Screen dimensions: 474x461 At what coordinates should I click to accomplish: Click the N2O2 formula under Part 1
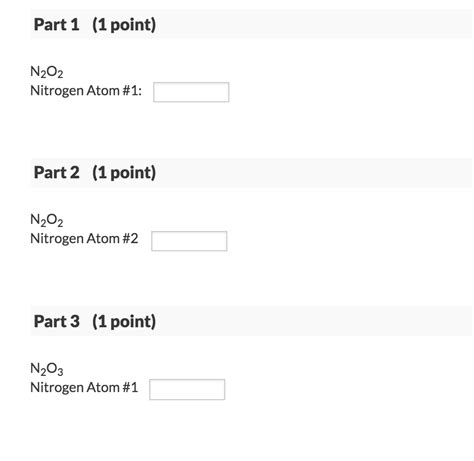pyautogui.click(x=46, y=72)
